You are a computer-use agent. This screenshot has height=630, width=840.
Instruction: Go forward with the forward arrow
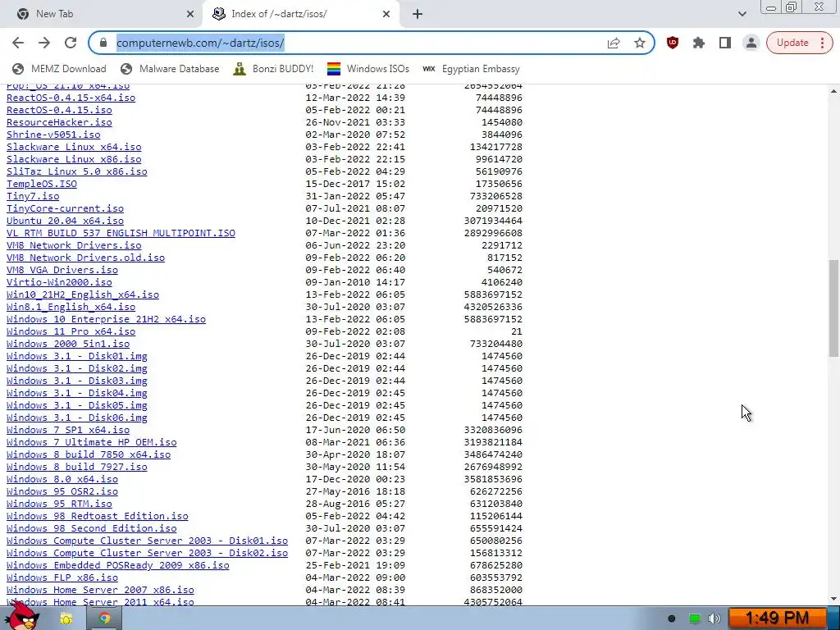tap(44, 43)
